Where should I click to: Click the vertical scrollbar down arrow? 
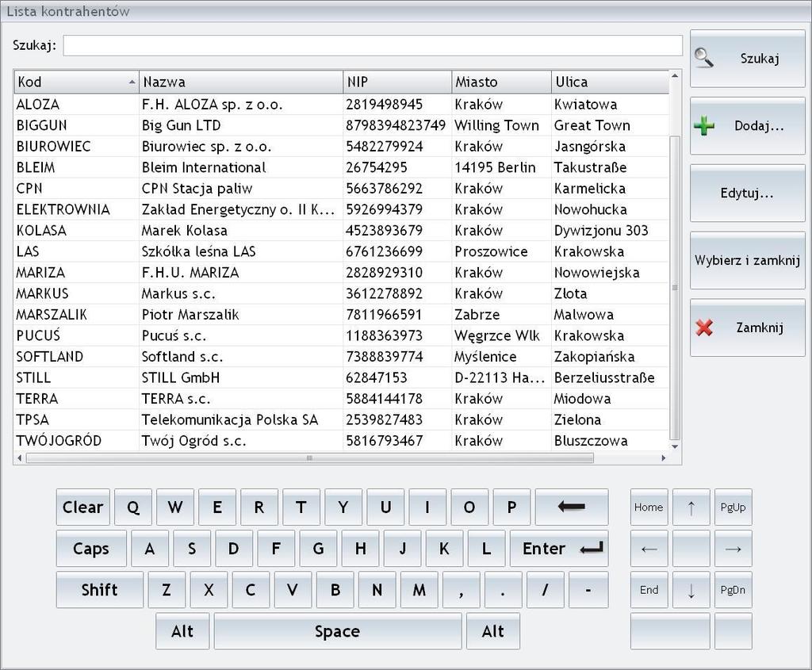click(675, 447)
